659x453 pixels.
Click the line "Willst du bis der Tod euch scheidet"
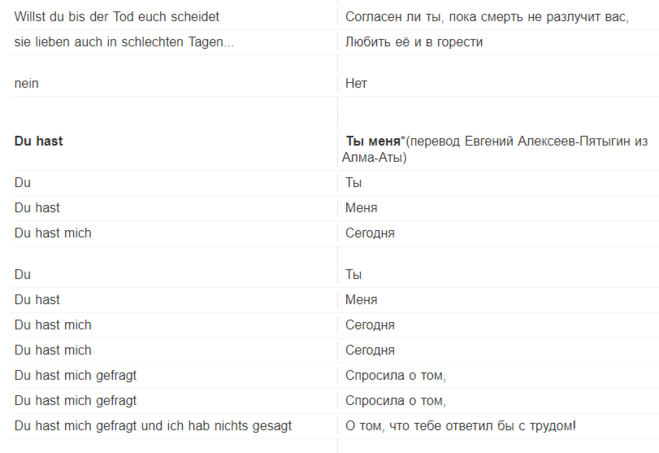[116, 17]
